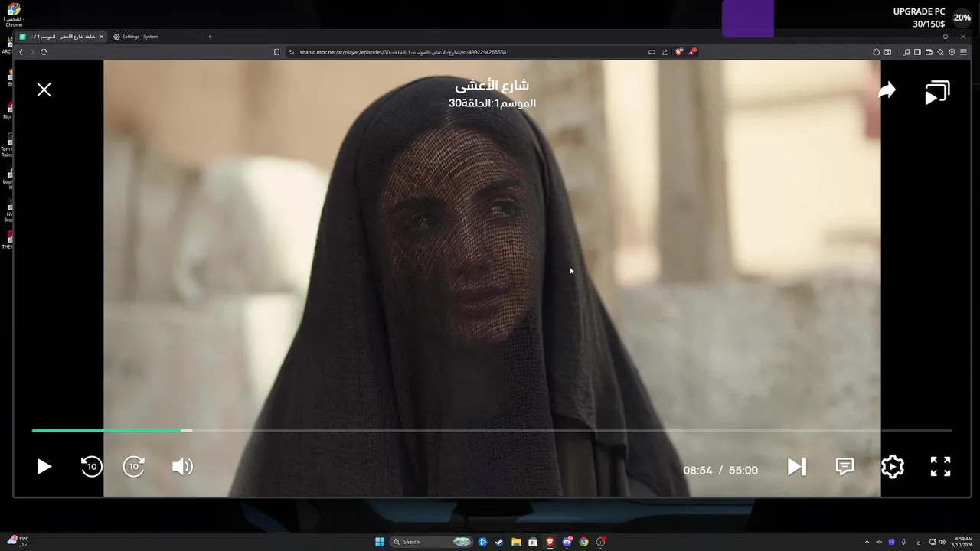Go forward in browser history
Viewport: 980px width, 551px height.
click(x=32, y=52)
